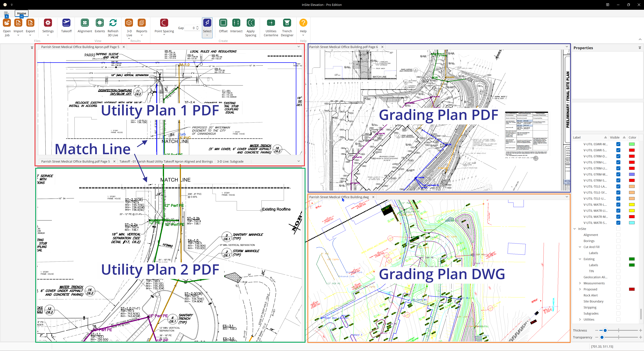Click the Color column header
This screenshot has height=351, width=644.
click(632, 137)
